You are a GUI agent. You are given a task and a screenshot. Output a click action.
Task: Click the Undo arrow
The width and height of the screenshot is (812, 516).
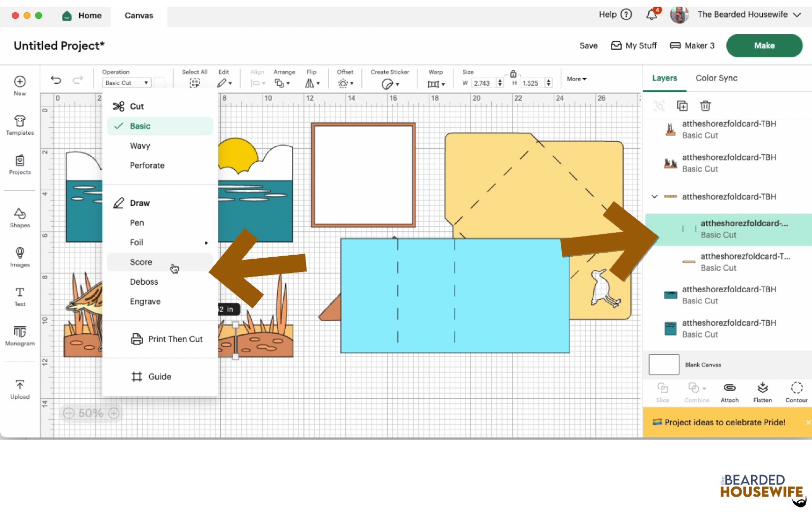[x=56, y=80]
